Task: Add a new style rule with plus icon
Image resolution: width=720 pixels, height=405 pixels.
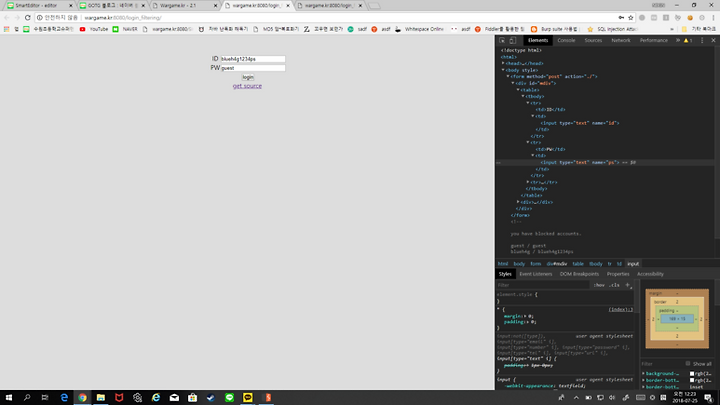Action: click(x=628, y=285)
